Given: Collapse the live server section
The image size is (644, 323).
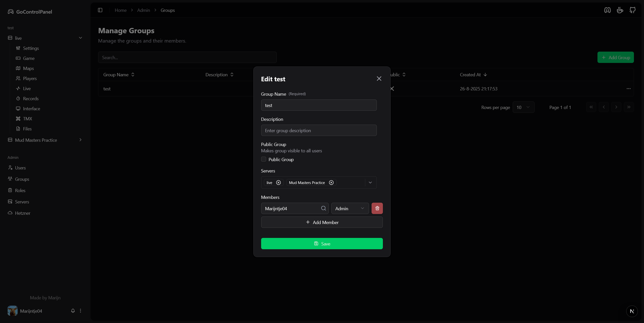Looking at the screenshot, I should 80,38.
